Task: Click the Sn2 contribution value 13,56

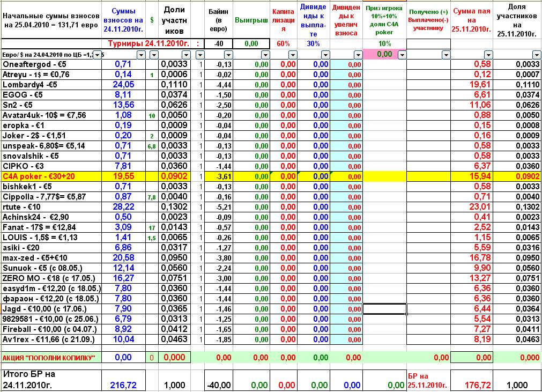Action: pos(123,105)
